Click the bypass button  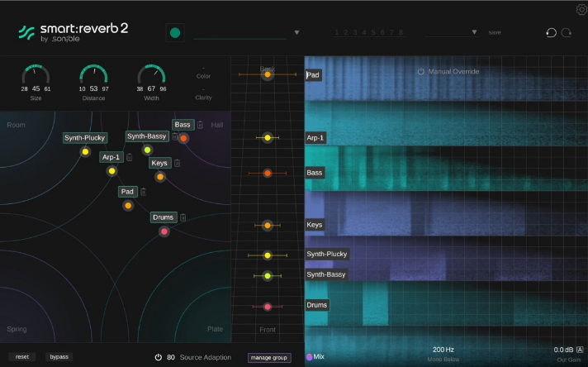[59, 357]
